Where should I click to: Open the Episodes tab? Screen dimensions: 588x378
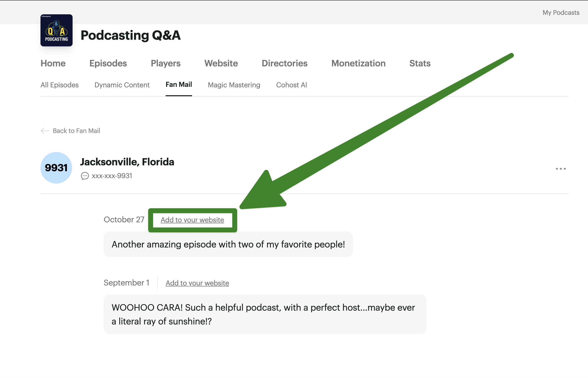point(108,63)
